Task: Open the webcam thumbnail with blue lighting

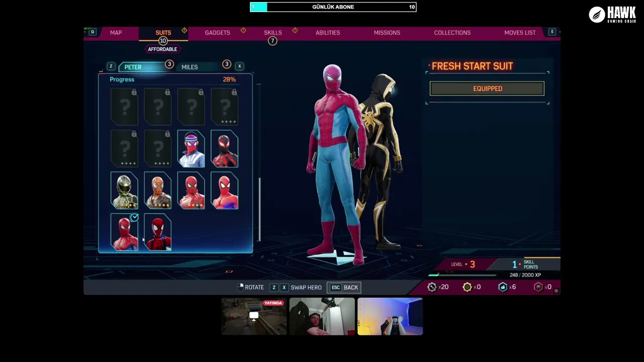Action: click(x=390, y=316)
